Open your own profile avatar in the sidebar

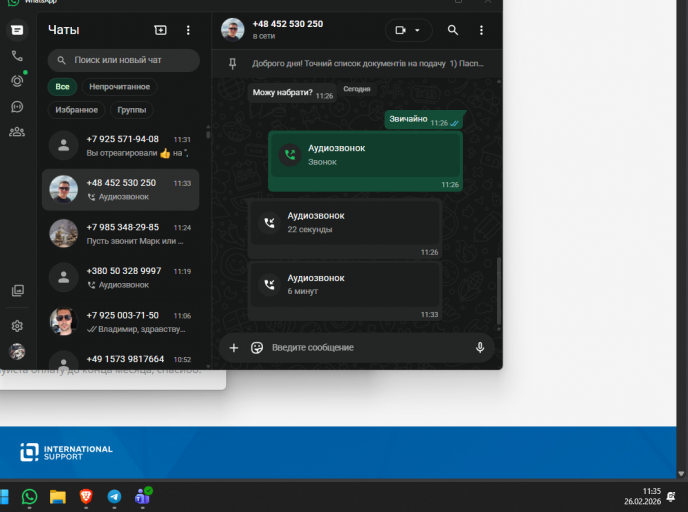[x=17, y=351]
